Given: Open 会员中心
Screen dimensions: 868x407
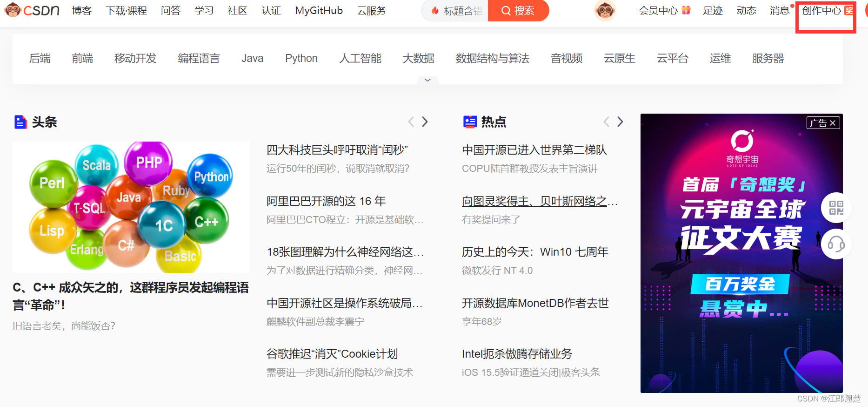Looking at the screenshot, I should pos(658,11).
